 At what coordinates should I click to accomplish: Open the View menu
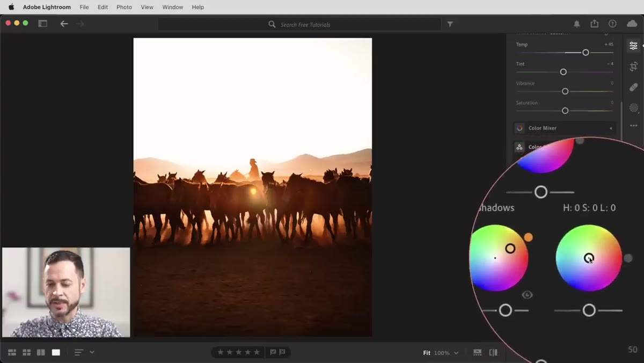pos(147,7)
